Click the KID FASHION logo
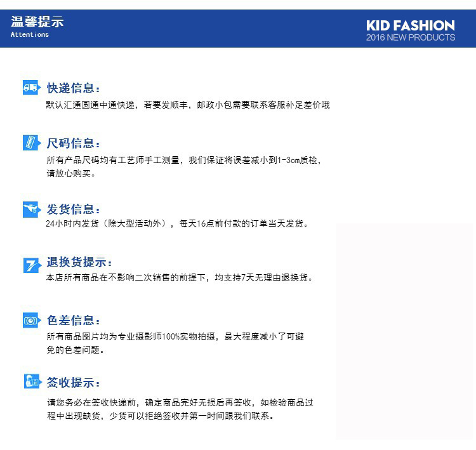The image size is (476, 450). (410, 25)
